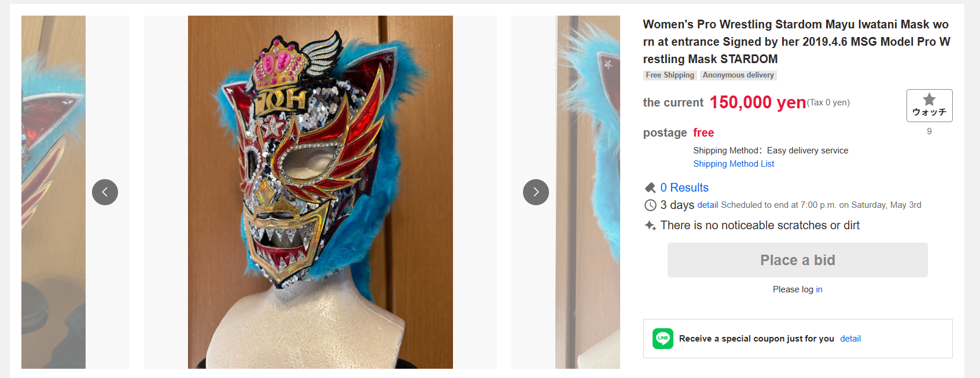
Task: Select the Anonymous delivery tag
Action: pyautogui.click(x=738, y=75)
